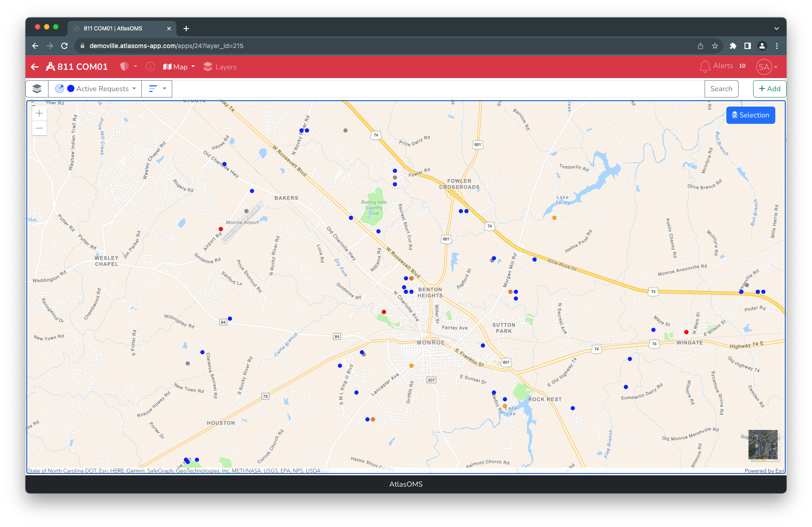Select blue marker near Rogers Rd
The height and width of the screenshot is (527, 812).
252,191
